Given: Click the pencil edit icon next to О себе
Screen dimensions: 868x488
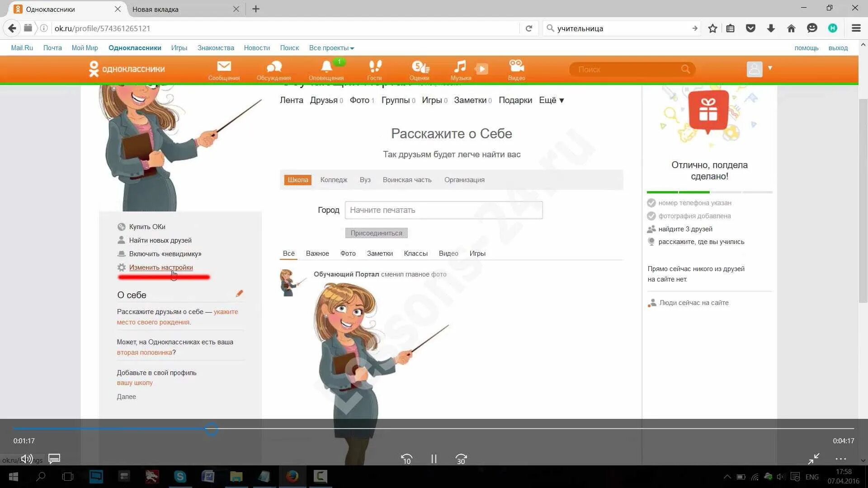Looking at the screenshot, I should [x=239, y=294].
